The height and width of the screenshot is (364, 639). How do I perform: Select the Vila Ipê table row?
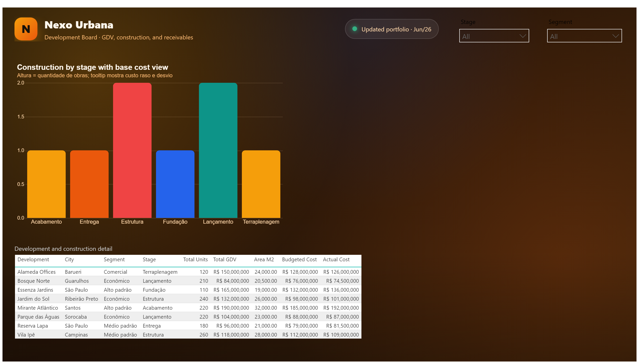(188, 335)
